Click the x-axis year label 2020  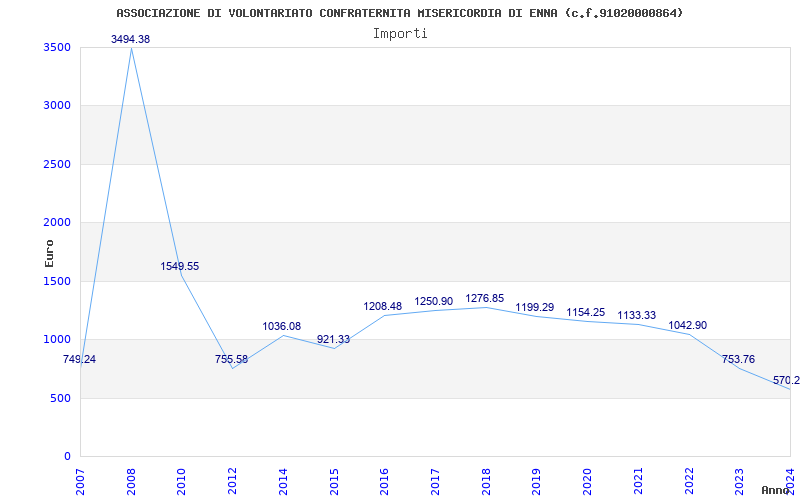(x=587, y=482)
